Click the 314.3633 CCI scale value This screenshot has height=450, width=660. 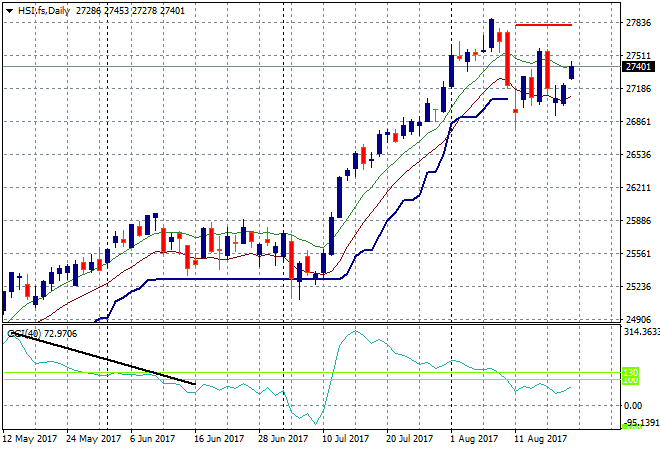click(x=642, y=332)
